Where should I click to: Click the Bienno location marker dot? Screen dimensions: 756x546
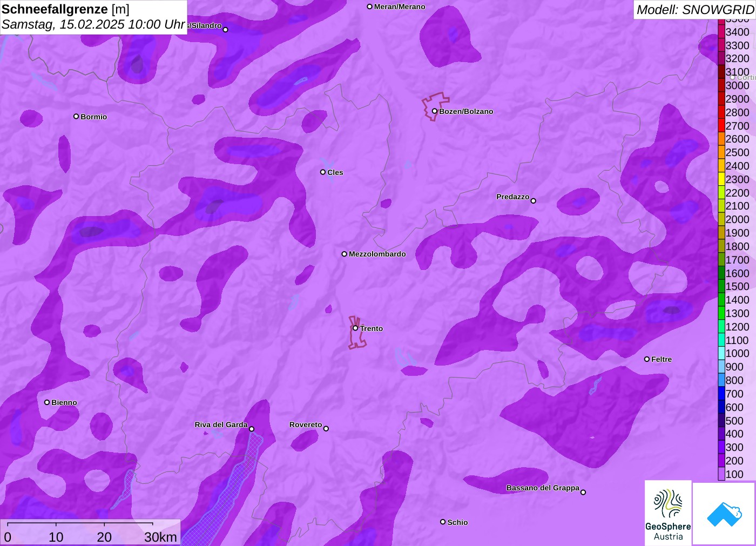click(47, 402)
